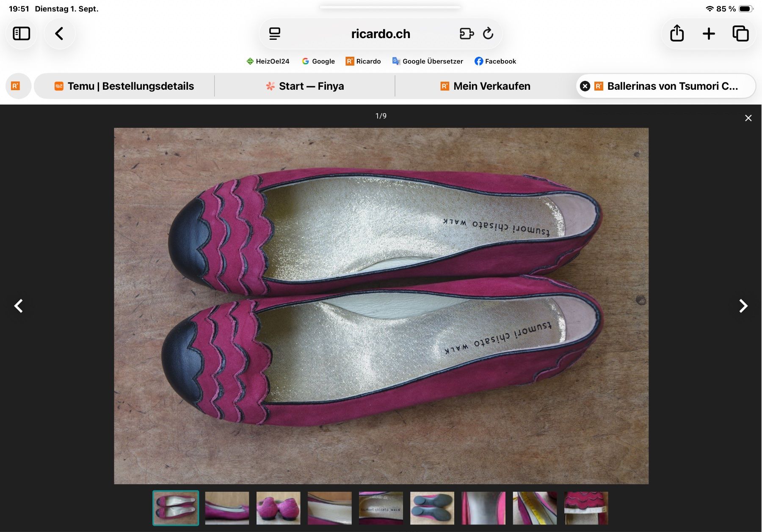Go back to the previous page
762x532 pixels.
[x=59, y=34]
